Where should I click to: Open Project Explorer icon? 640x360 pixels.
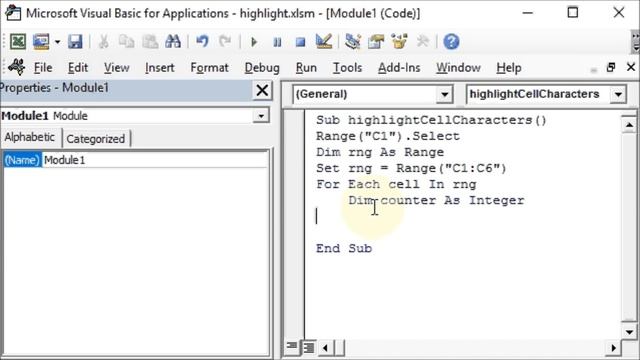coord(353,42)
